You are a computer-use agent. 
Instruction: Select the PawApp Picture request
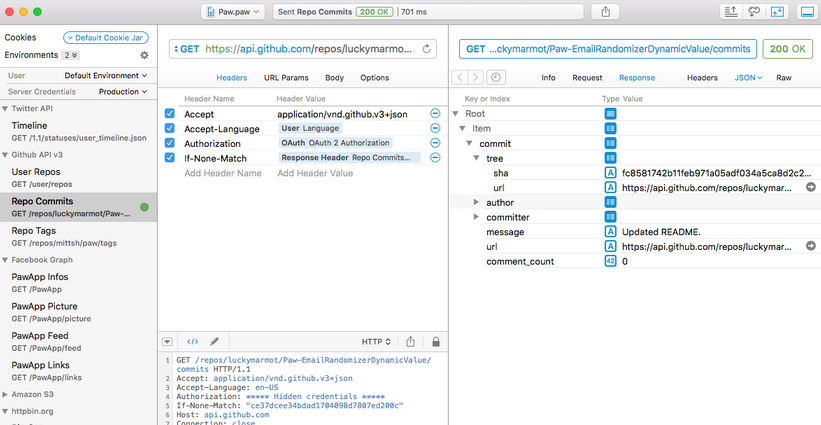coord(79,312)
